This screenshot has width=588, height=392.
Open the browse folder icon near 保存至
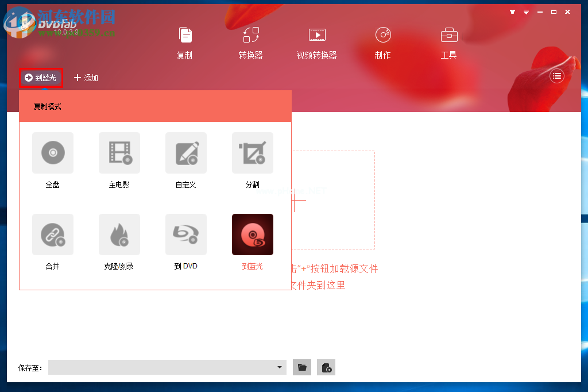pyautogui.click(x=301, y=367)
